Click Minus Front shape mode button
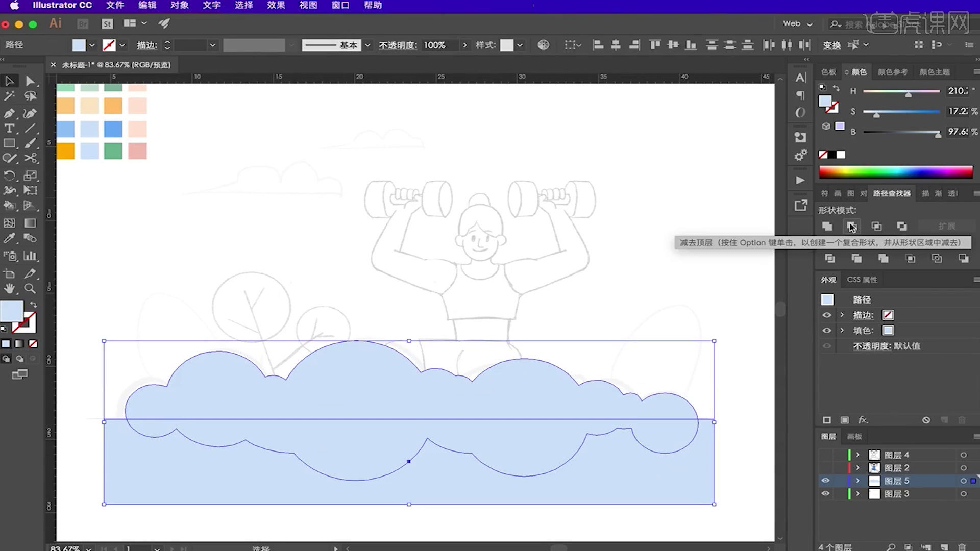Image resolution: width=980 pixels, height=551 pixels. pyautogui.click(x=852, y=226)
